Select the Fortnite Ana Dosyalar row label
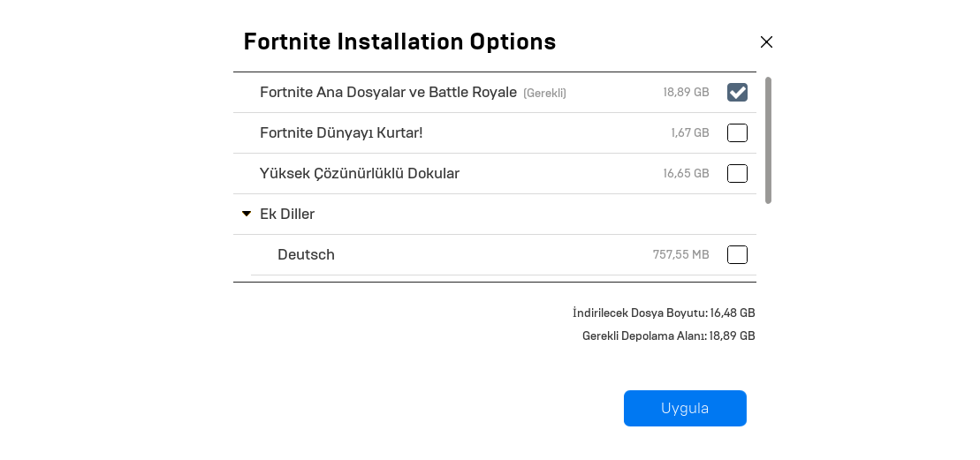Screen dimensions: 980x460 [x=388, y=93]
